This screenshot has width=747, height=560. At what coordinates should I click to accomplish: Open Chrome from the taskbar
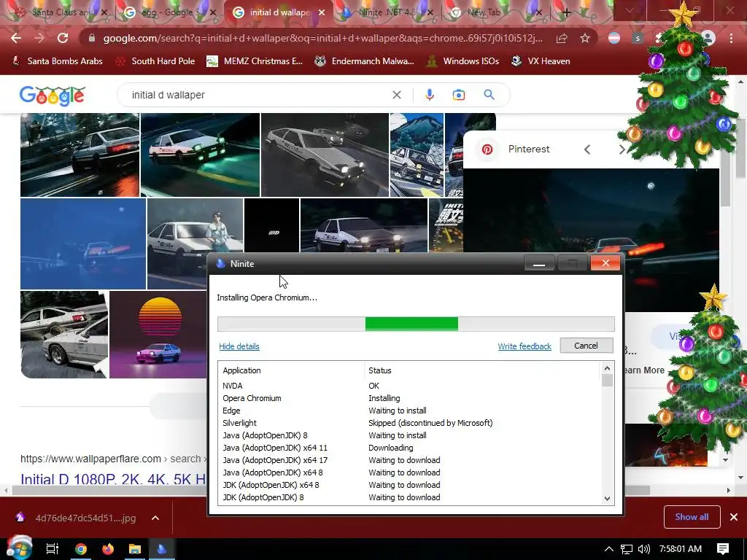(x=80, y=549)
